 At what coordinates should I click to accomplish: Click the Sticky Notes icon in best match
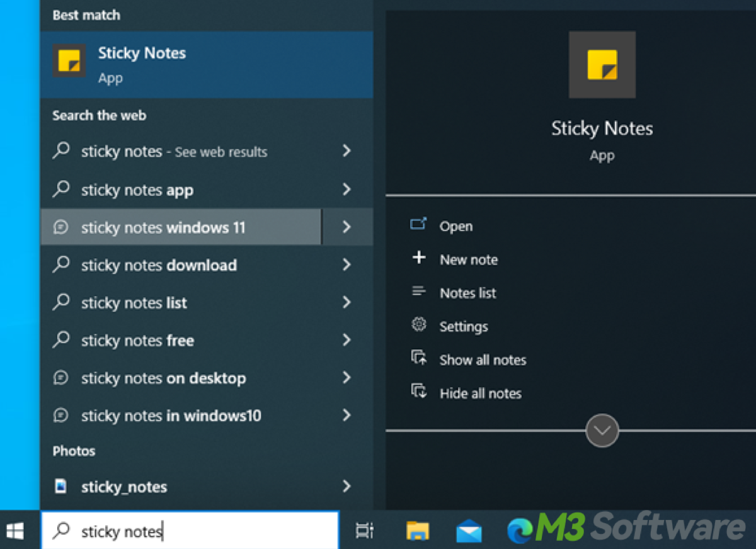69,61
